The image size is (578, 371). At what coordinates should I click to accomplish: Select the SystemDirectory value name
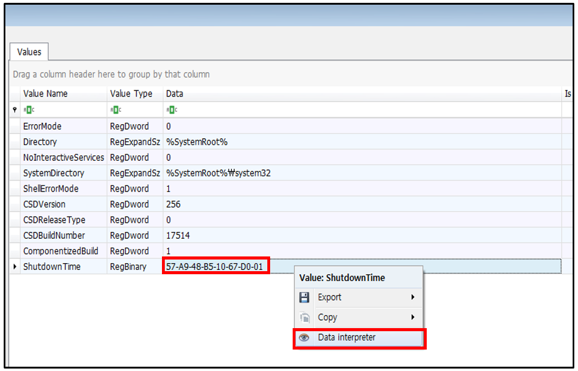(53, 173)
